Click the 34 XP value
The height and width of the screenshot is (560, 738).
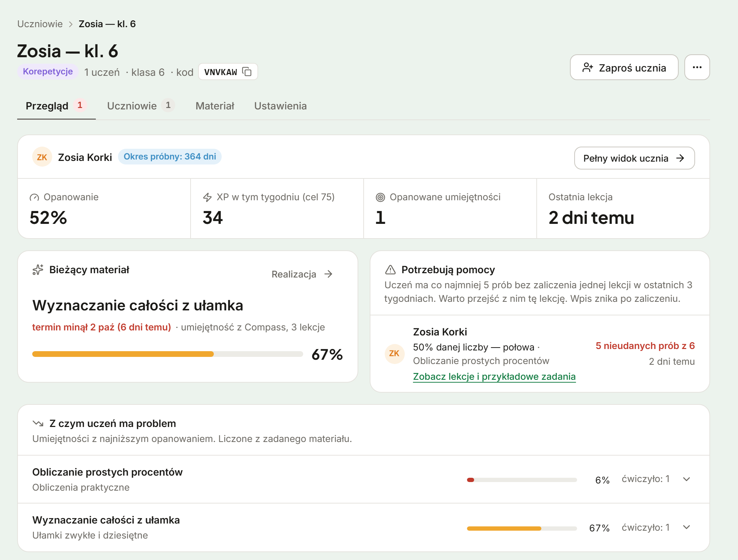pyautogui.click(x=213, y=218)
